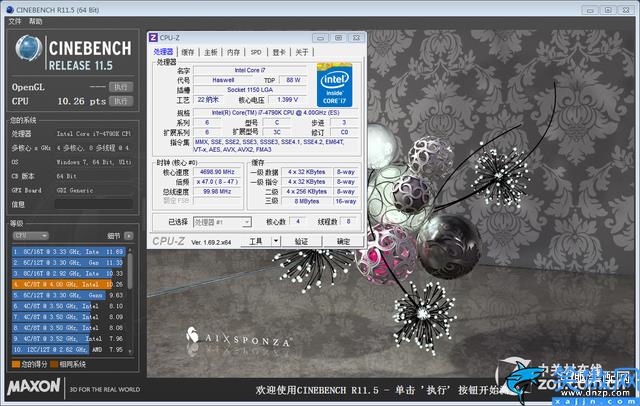Click the 99.98 MHz bus speed value
The image size is (640, 406).
pyautogui.click(x=217, y=191)
